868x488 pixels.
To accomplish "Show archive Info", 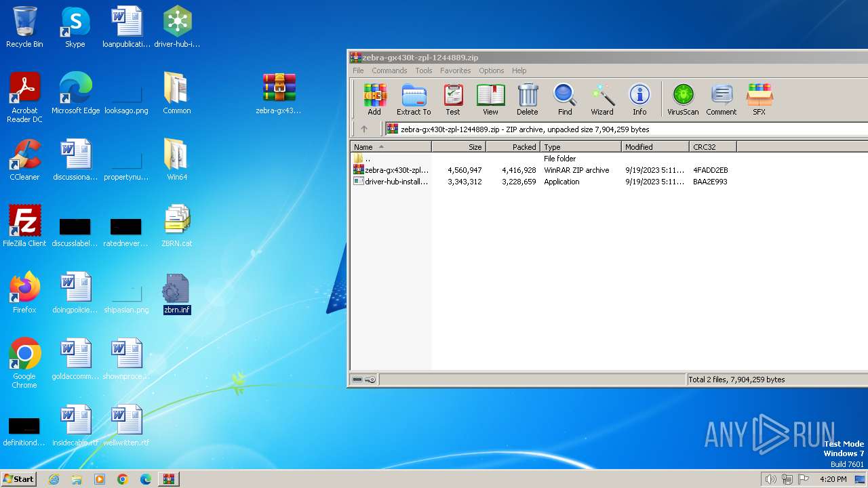I will [639, 100].
